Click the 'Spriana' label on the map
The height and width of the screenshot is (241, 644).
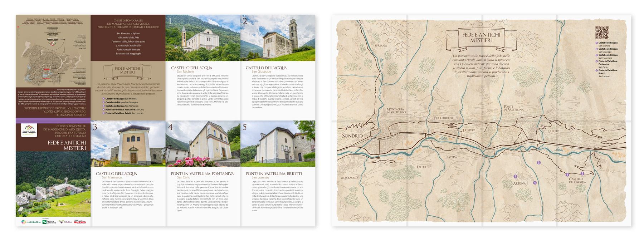pos(381,45)
